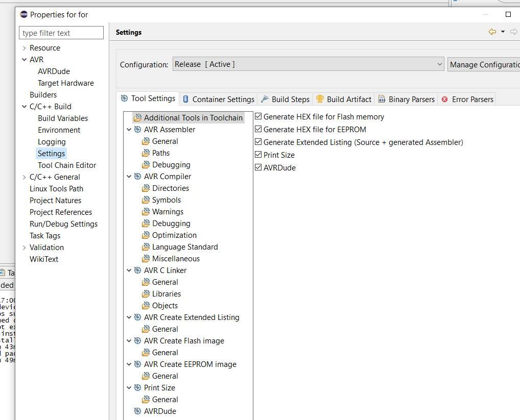Uncheck the Print Size checkbox
The height and width of the screenshot is (420, 520).
click(x=258, y=155)
